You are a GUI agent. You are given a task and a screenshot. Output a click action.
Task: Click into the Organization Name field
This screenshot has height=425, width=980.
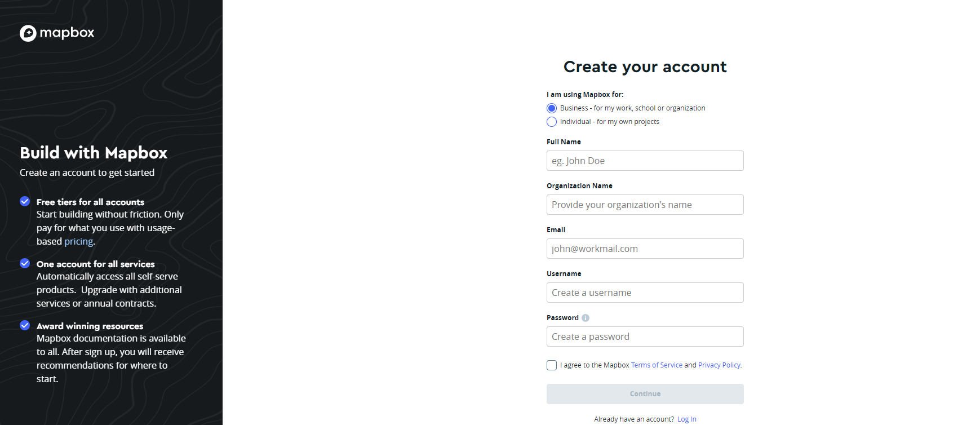pyautogui.click(x=645, y=205)
